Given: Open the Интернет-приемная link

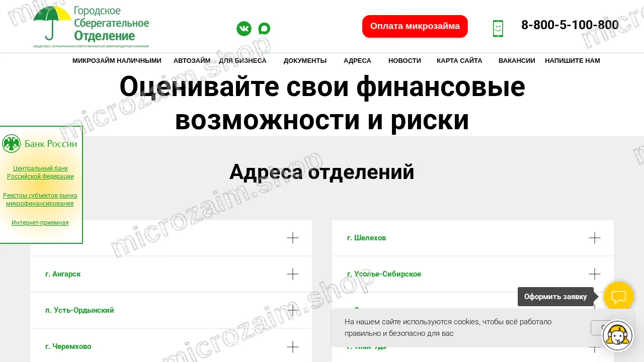Looking at the screenshot, I should coord(40,223).
